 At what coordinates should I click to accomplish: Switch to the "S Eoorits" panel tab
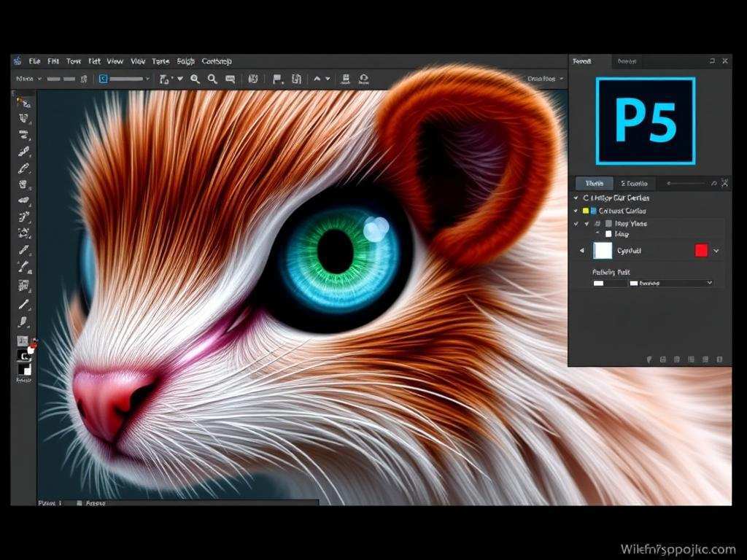(634, 183)
